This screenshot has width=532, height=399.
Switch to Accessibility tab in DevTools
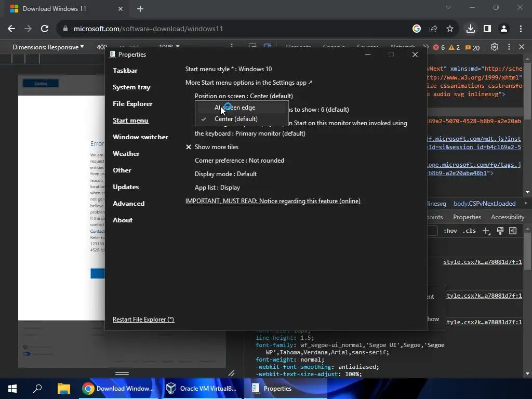coord(508,217)
